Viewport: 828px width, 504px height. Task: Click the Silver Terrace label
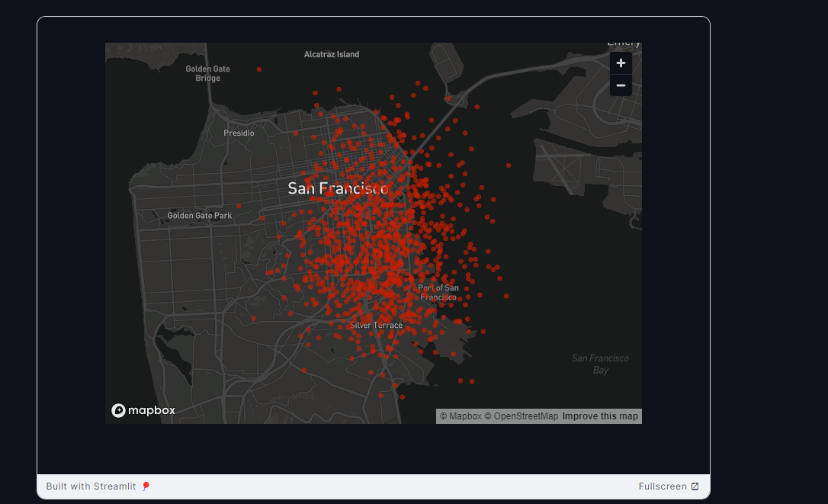pyautogui.click(x=376, y=326)
